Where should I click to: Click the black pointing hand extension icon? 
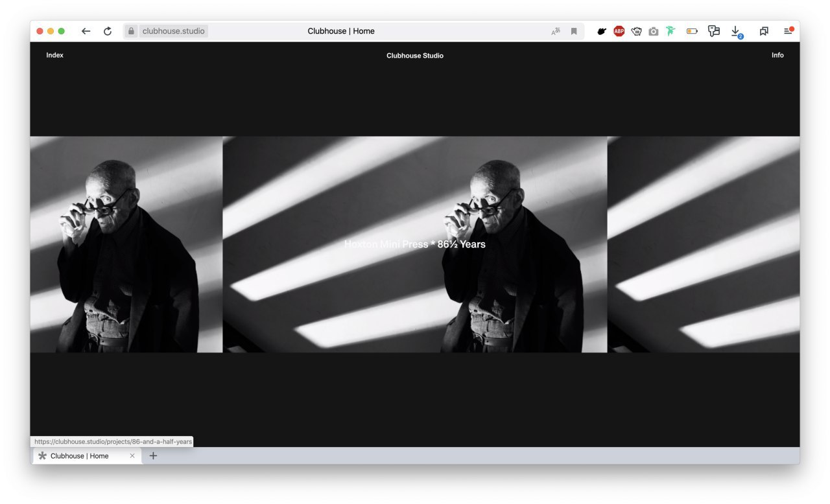[602, 31]
